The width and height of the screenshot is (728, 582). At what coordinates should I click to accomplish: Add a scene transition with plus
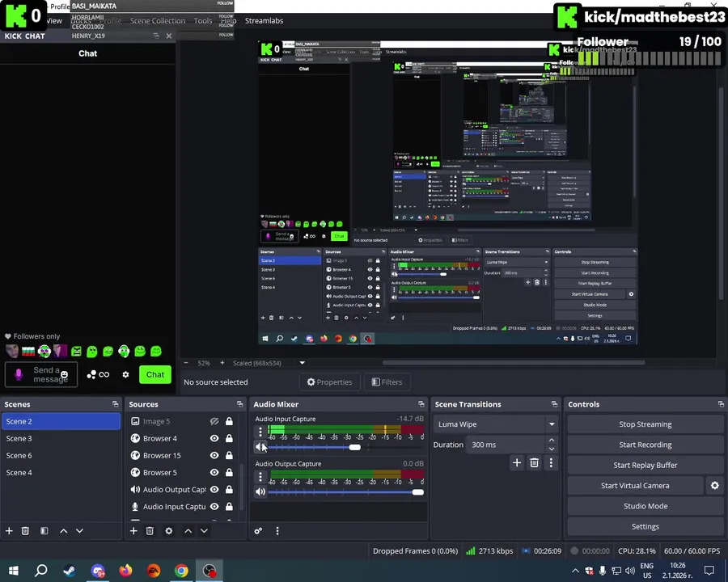(517, 462)
